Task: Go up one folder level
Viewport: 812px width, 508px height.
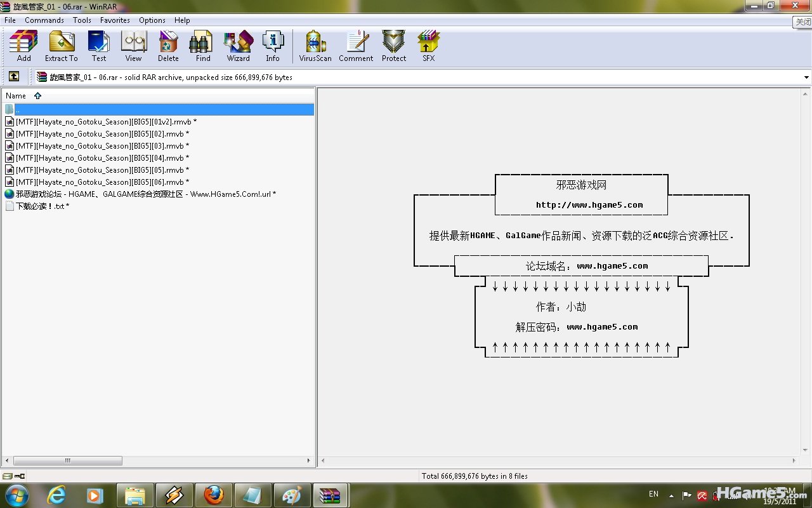Action: pyautogui.click(x=13, y=77)
